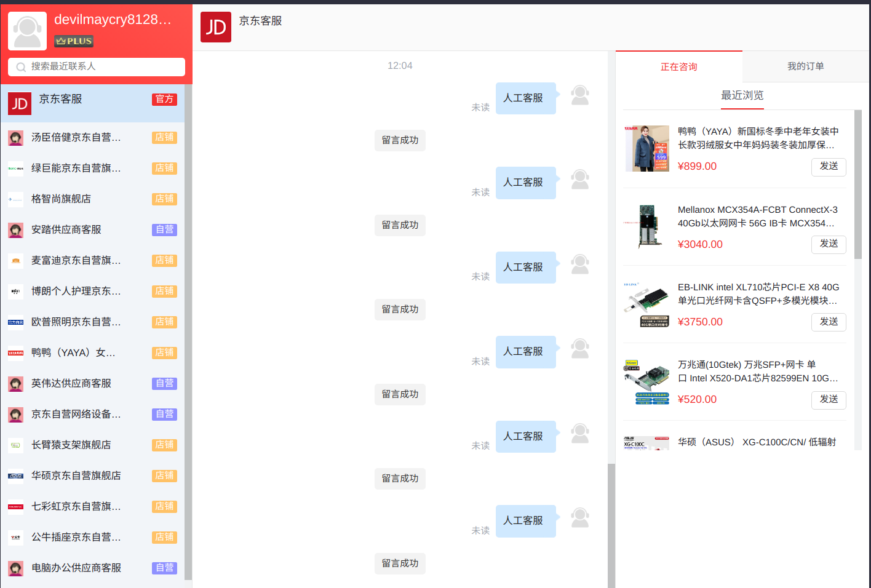Open 公牛插座京东自营 contact logo
Screen dimensions: 871x588
click(x=15, y=538)
